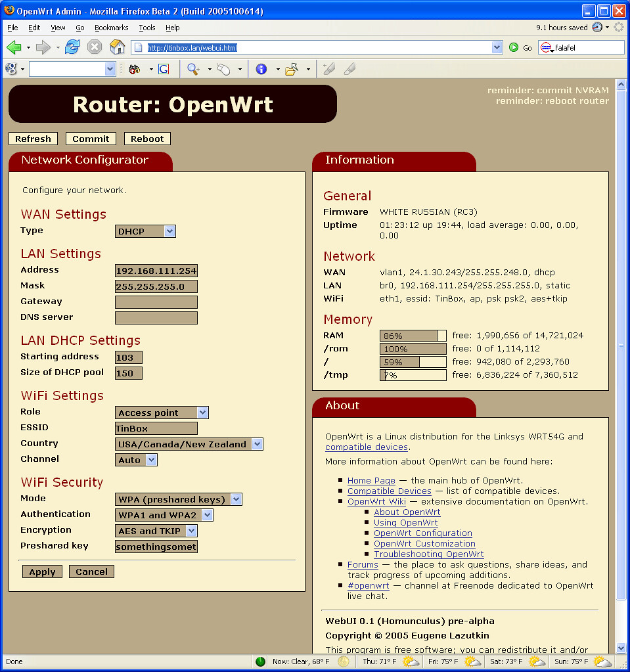Open the WAN Type DHCP dropdown
Image resolution: width=630 pixels, height=672 pixels.
(145, 231)
